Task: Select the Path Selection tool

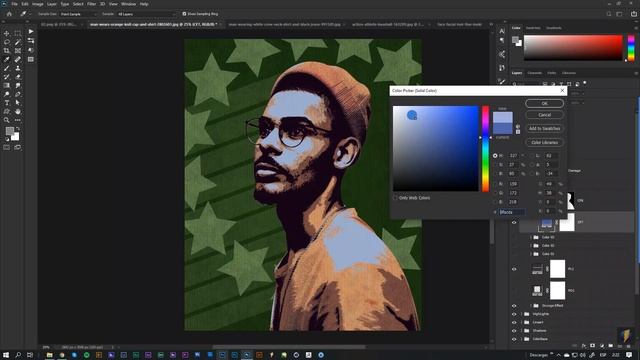Action: pyautogui.click(x=18, y=103)
